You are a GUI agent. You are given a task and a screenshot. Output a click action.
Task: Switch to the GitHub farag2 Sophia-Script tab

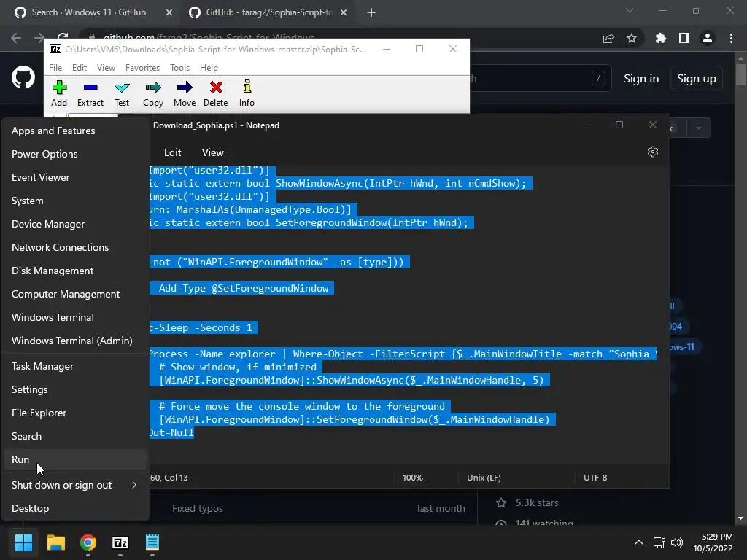click(x=268, y=12)
